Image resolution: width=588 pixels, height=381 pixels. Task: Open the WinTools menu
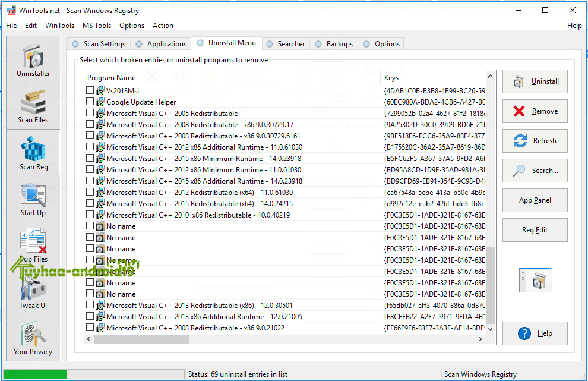[59, 26]
